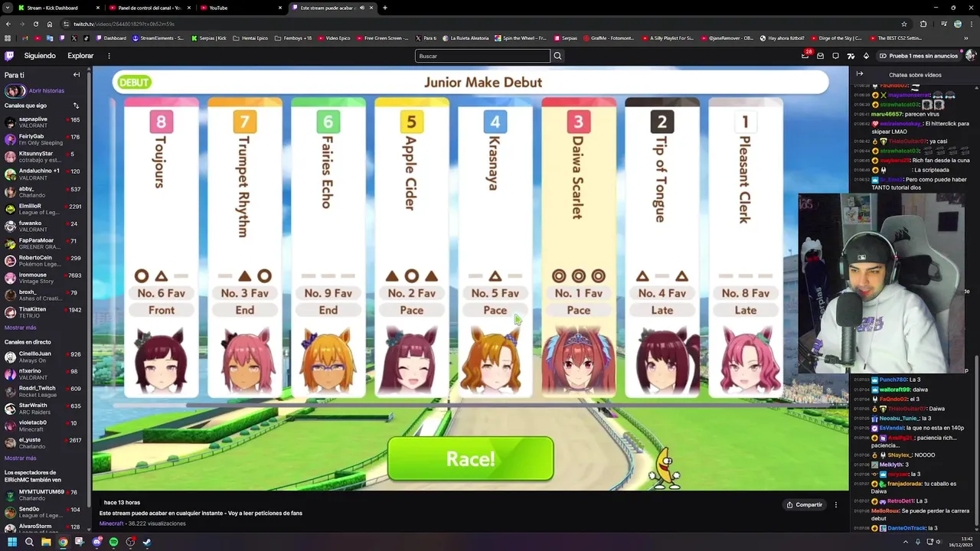Open the more options dots beside Explorar
This screenshot has height=551, width=980.
(109, 56)
